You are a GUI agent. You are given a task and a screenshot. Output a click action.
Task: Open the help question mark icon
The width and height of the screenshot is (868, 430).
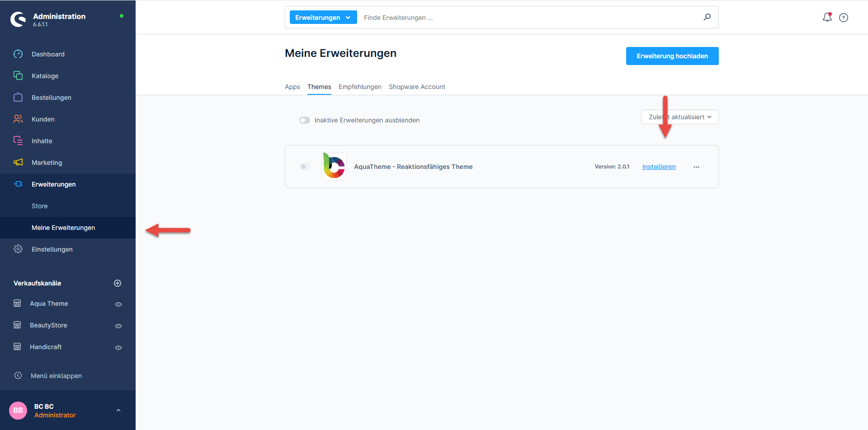[x=843, y=18]
